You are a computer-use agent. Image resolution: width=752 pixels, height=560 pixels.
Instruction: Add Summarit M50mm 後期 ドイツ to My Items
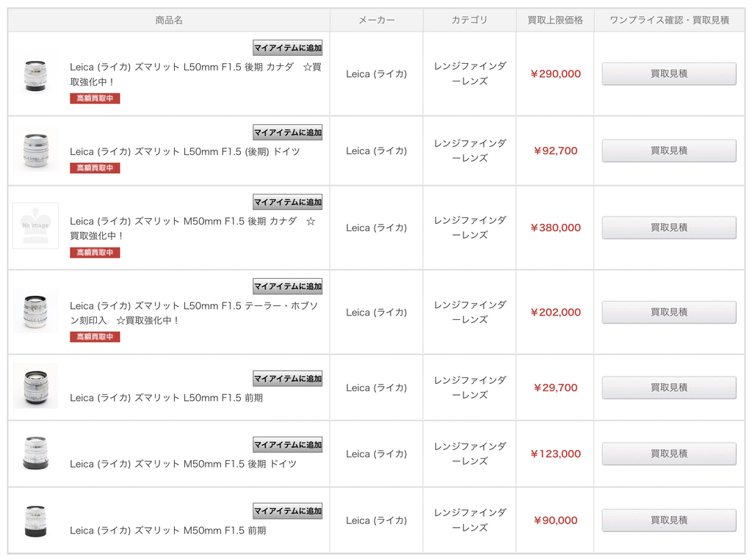tap(287, 445)
